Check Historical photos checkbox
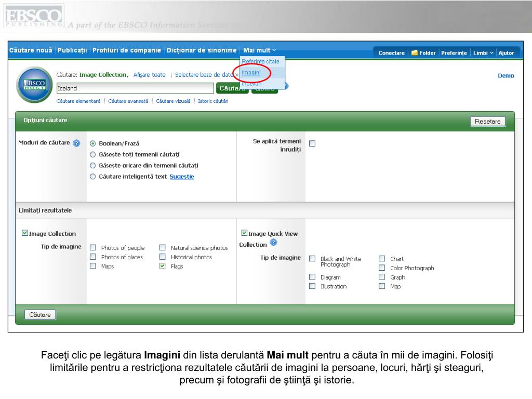Screen dimensions: 532x399 [x=163, y=257]
